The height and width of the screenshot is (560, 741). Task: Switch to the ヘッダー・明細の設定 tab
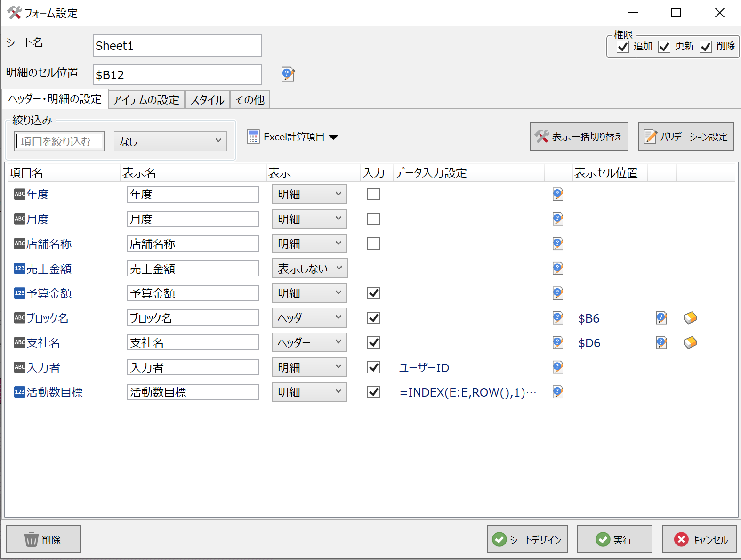tap(55, 99)
